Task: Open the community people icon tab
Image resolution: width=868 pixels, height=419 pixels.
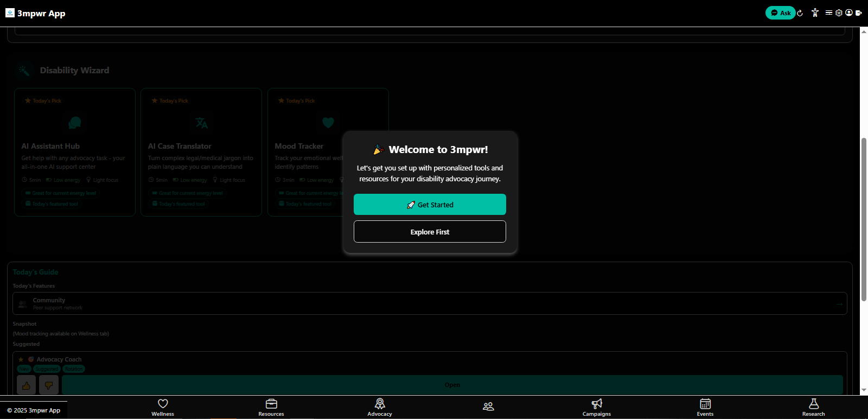Action: (488, 407)
